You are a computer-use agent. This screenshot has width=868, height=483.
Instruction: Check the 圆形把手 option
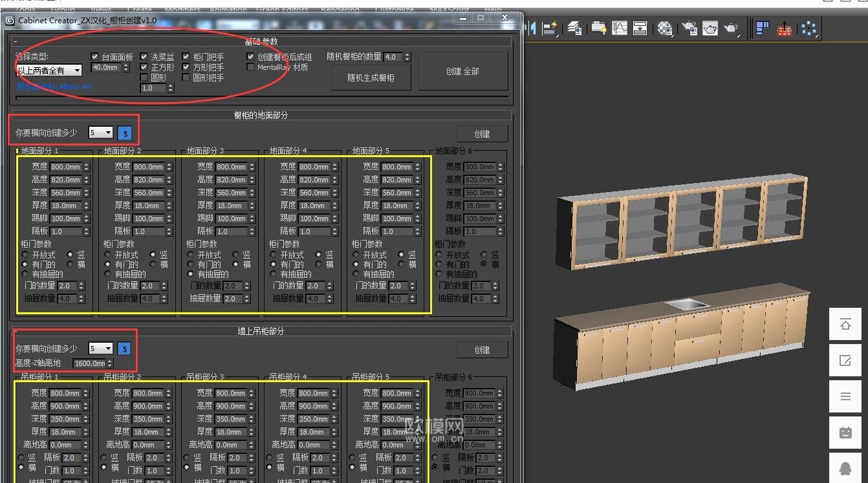click(186, 78)
